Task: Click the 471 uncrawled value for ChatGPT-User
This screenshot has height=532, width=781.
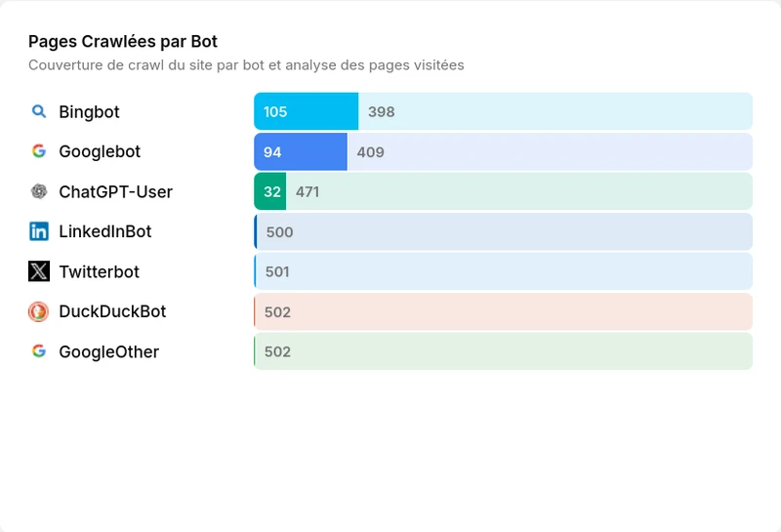Action: (308, 191)
